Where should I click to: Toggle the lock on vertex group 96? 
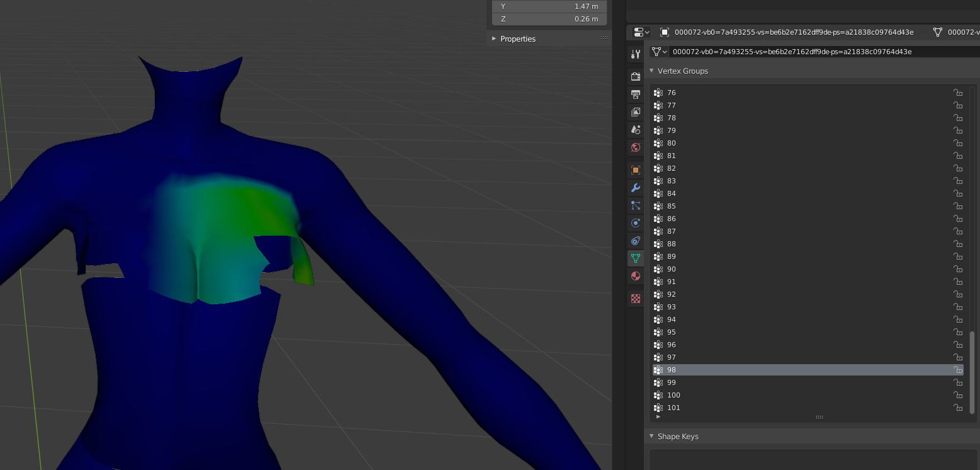click(958, 345)
